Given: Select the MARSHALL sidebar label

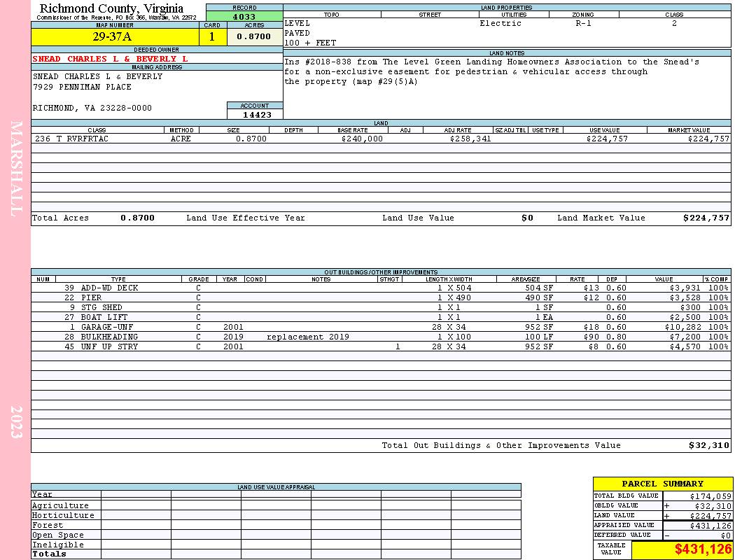Looking at the screenshot, I should coord(16,169).
